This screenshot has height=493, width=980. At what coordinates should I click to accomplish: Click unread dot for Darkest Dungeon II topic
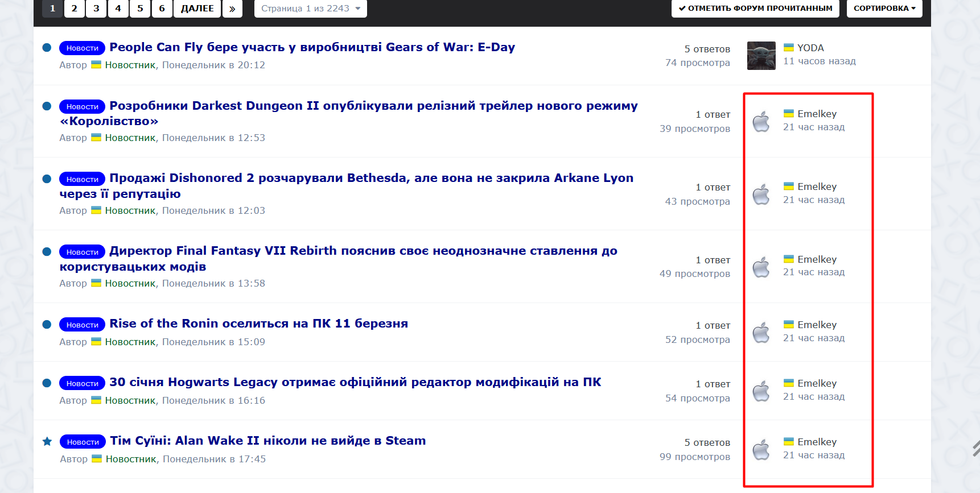pos(47,106)
